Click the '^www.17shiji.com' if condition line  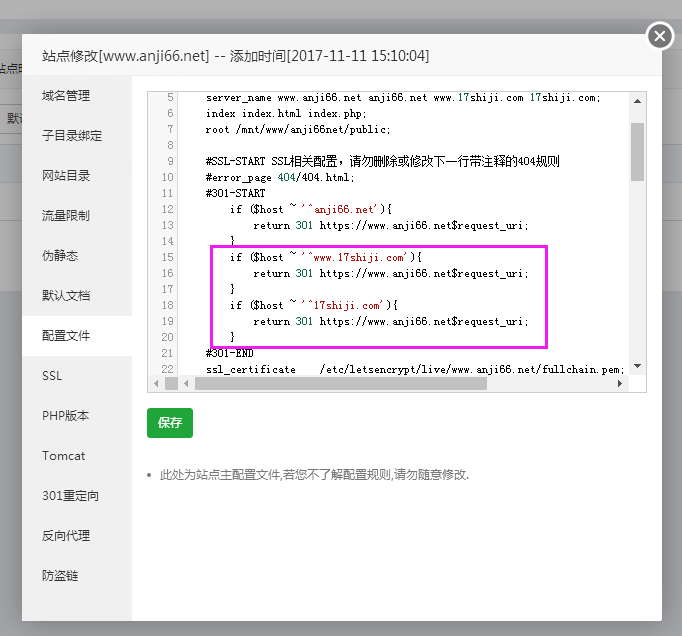coord(326,258)
